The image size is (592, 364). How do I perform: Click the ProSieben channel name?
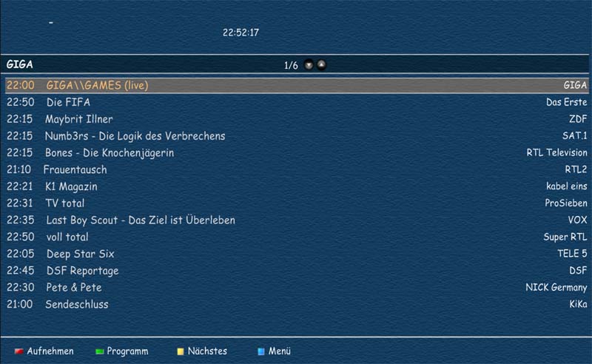point(566,203)
